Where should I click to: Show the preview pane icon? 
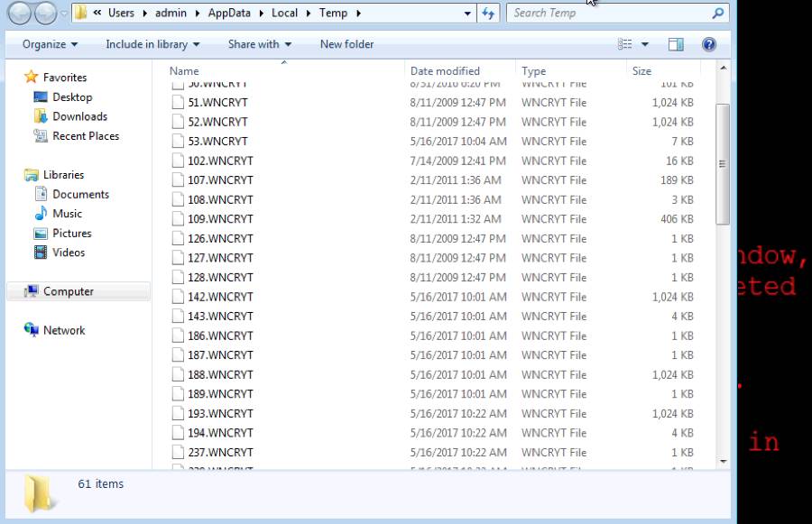(x=676, y=44)
